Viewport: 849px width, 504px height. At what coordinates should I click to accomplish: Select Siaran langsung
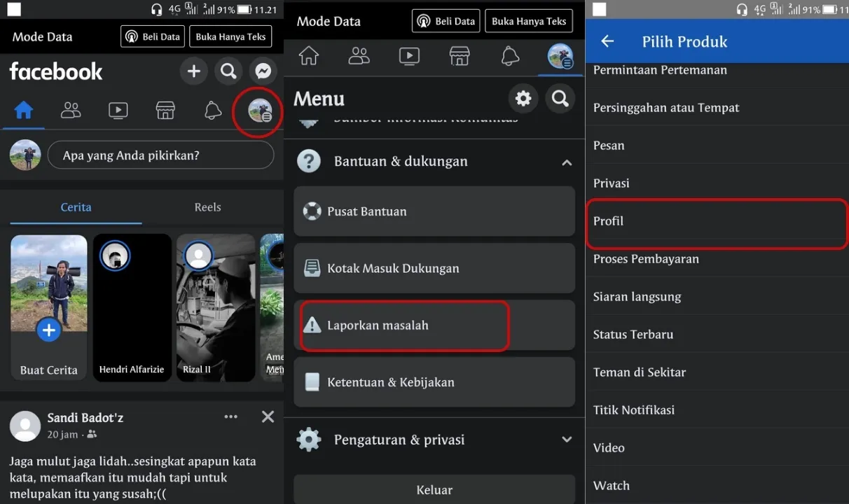pos(717,297)
